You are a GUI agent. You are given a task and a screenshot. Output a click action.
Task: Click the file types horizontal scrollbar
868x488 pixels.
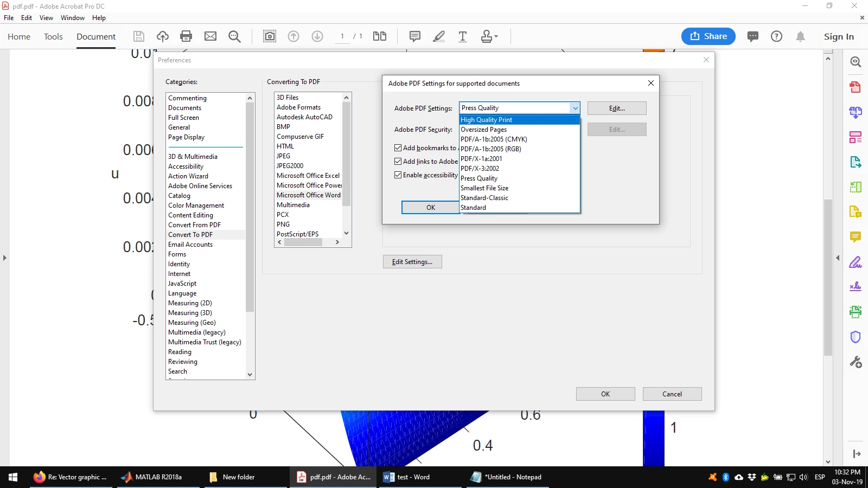[303, 242]
